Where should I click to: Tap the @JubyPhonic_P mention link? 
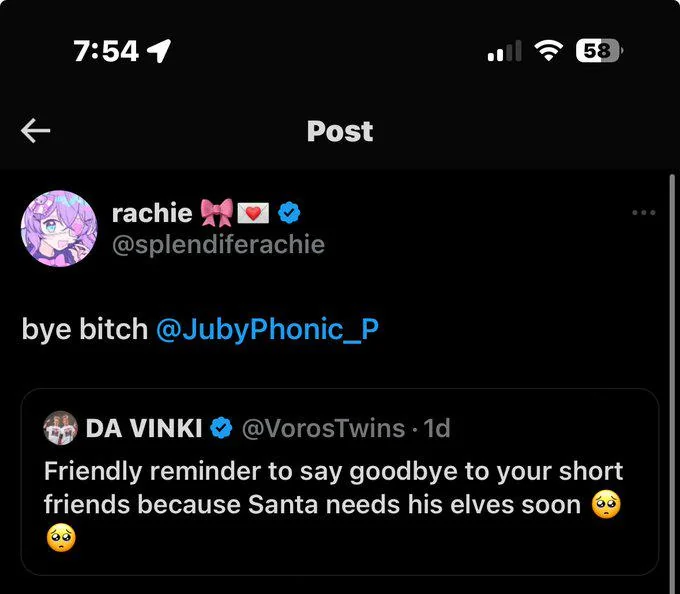pos(267,329)
